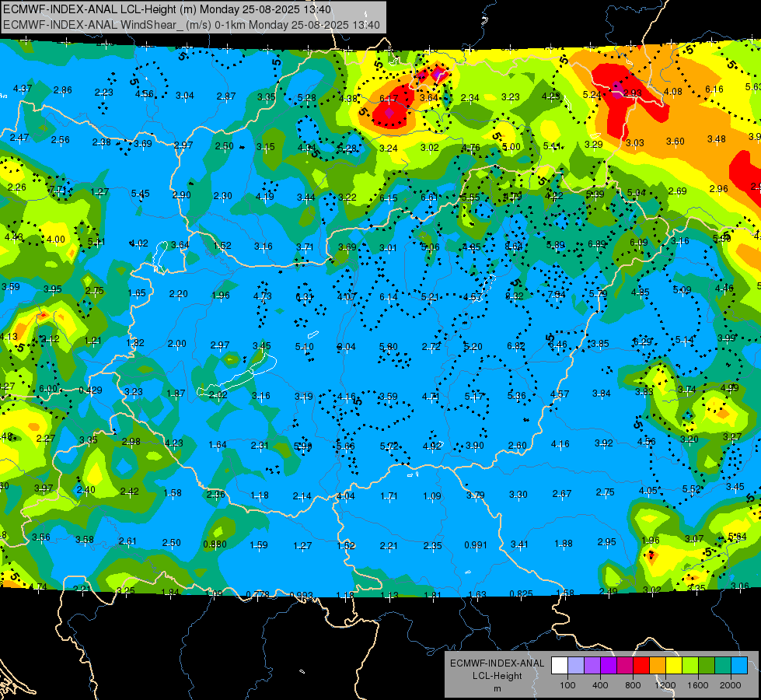The width and height of the screenshot is (761, 700).
Task: Select the sky blue legend swatch
Action: point(739,666)
